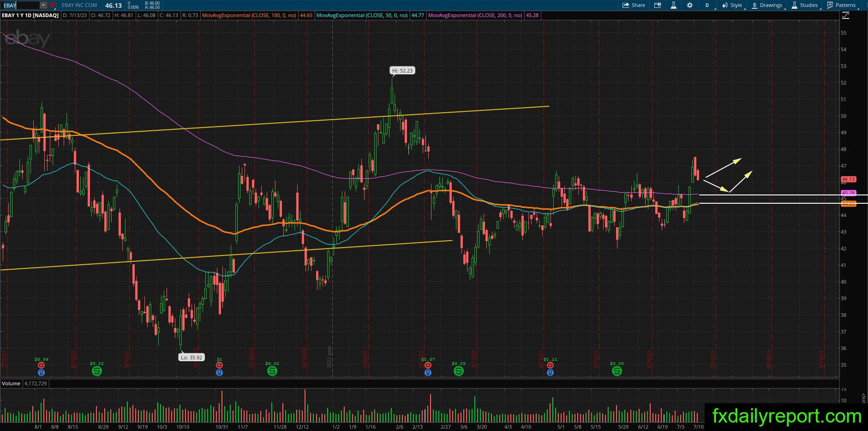Click the red linking icon beside symbol box
868x431 pixels.
coord(53,6)
